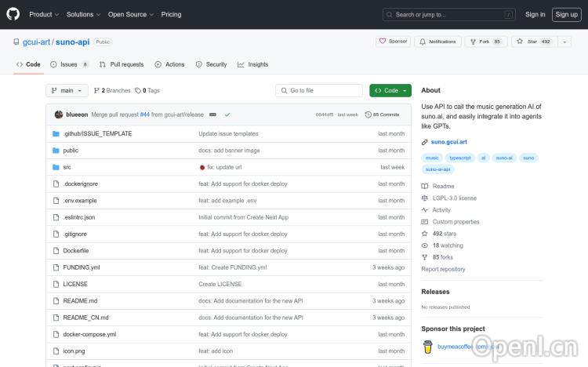
Task: Toggle Notifications for the repository
Action: coord(437,42)
